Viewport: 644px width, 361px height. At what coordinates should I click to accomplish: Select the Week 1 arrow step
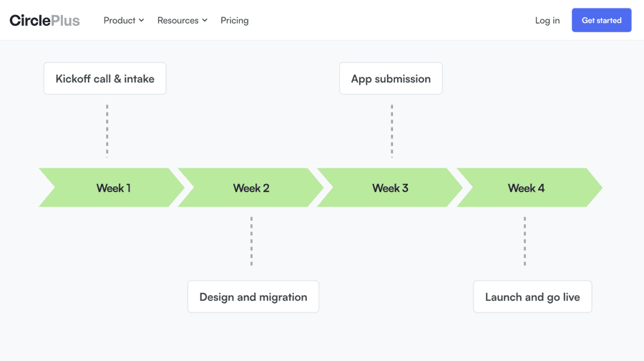click(x=113, y=188)
